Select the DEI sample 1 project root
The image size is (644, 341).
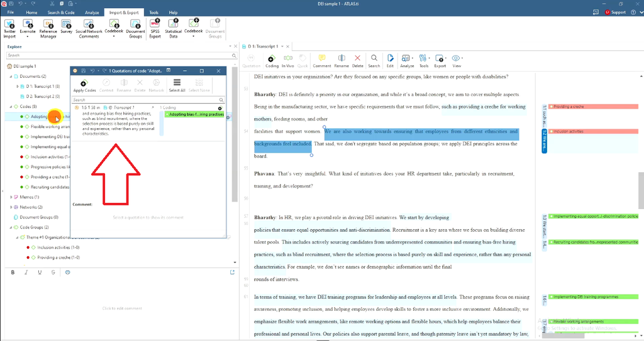[x=25, y=66]
